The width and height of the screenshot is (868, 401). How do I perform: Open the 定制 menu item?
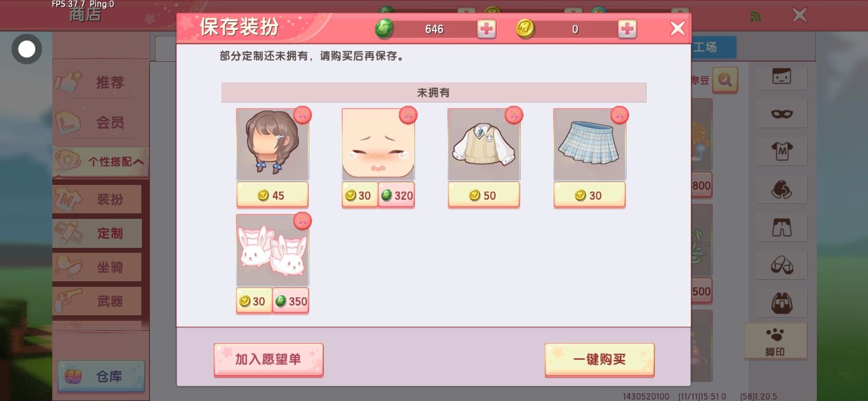[x=97, y=233]
